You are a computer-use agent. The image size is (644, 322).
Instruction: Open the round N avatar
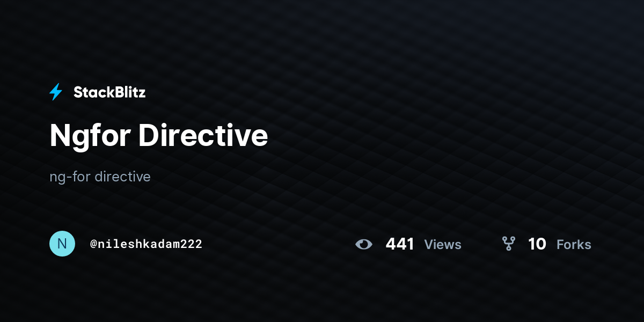coord(62,244)
